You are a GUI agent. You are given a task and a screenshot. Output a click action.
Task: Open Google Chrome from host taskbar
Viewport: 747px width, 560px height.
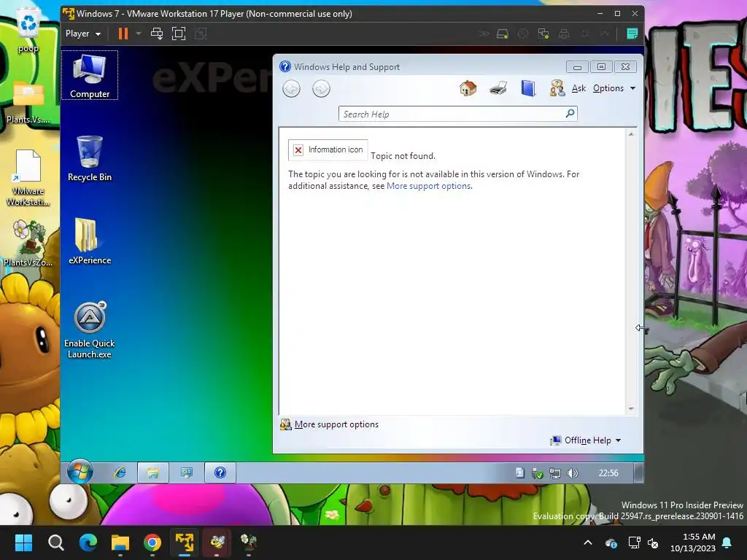click(x=152, y=542)
